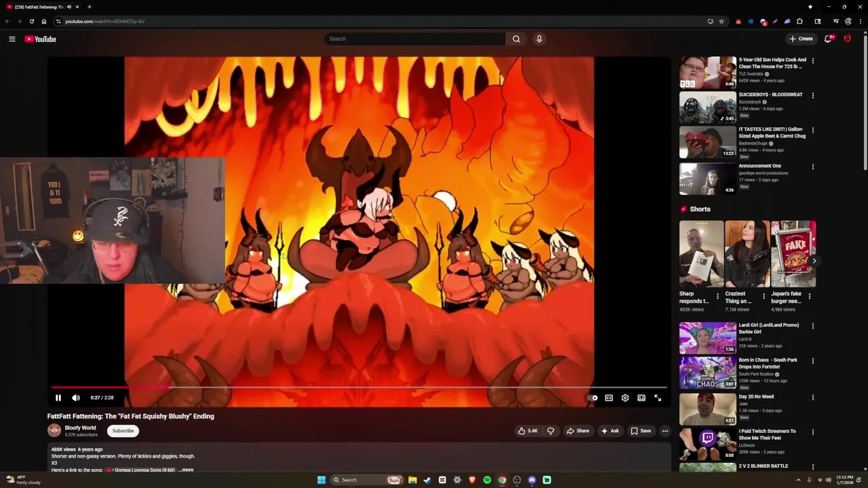This screenshot has height=488, width=868.
Task: Click the Windows taskbar Search box
Action: [367, 480]
